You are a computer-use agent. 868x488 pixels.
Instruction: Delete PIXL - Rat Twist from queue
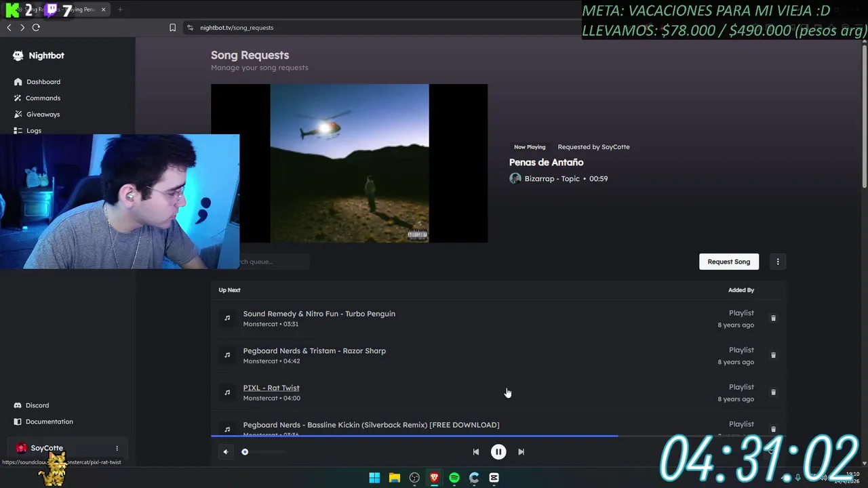[x=773, y=392]
